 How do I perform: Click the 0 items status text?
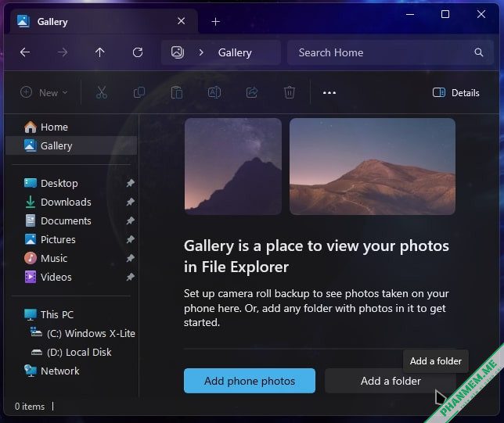point(30,407)
